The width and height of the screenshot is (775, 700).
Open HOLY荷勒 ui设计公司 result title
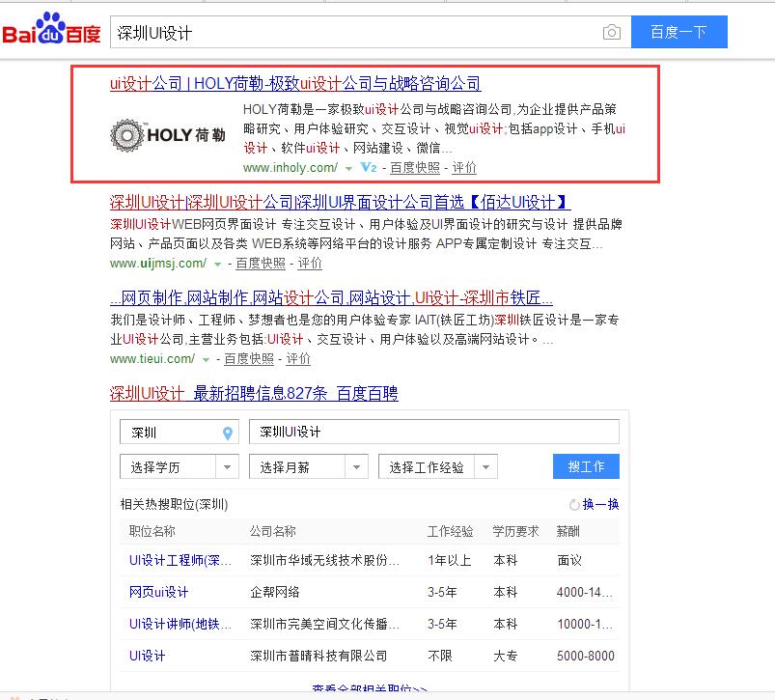tap(295, 84)
